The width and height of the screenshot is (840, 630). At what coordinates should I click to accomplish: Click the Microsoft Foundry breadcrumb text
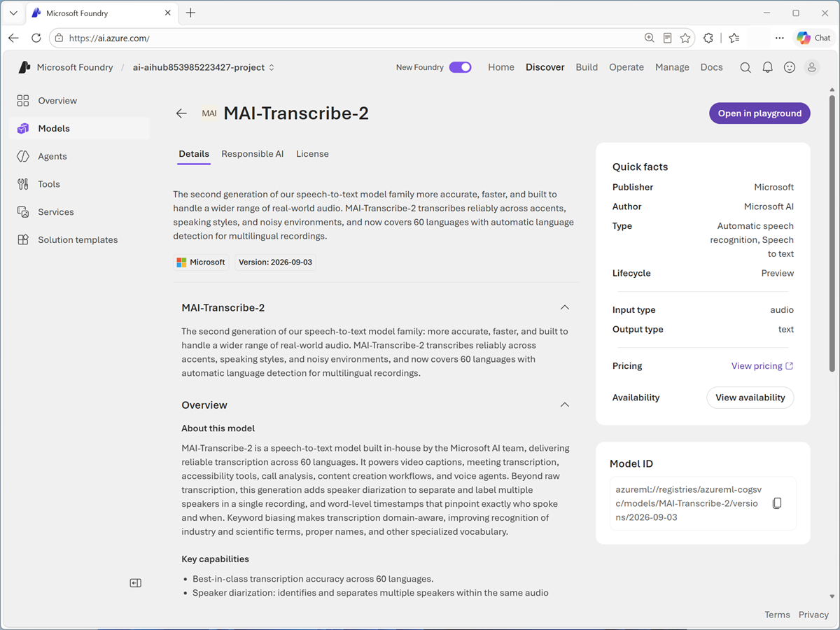click(75, 67)
